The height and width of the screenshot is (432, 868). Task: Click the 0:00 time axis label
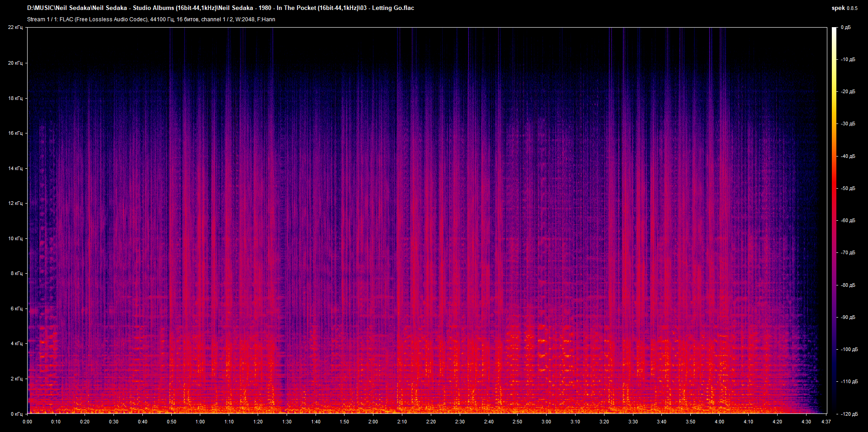pyautogui.click(x=28, y=422)
